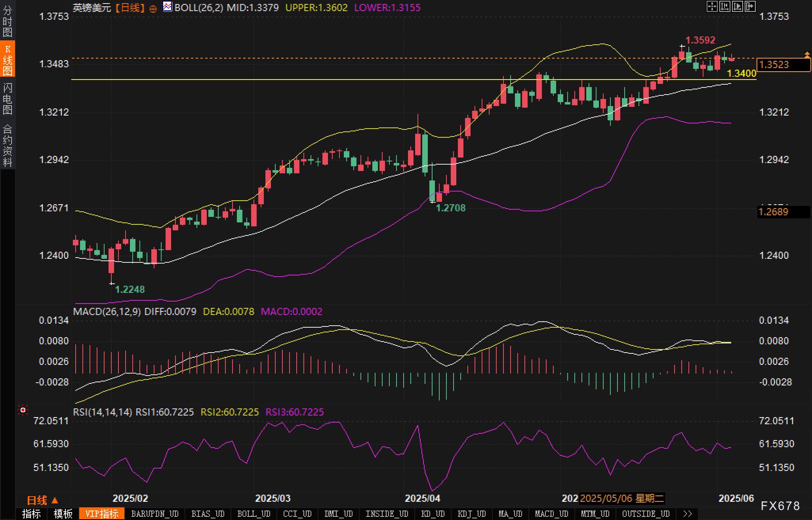Select the MACD_UD indicator
The image size is (812, 520).
pos(551,514)
